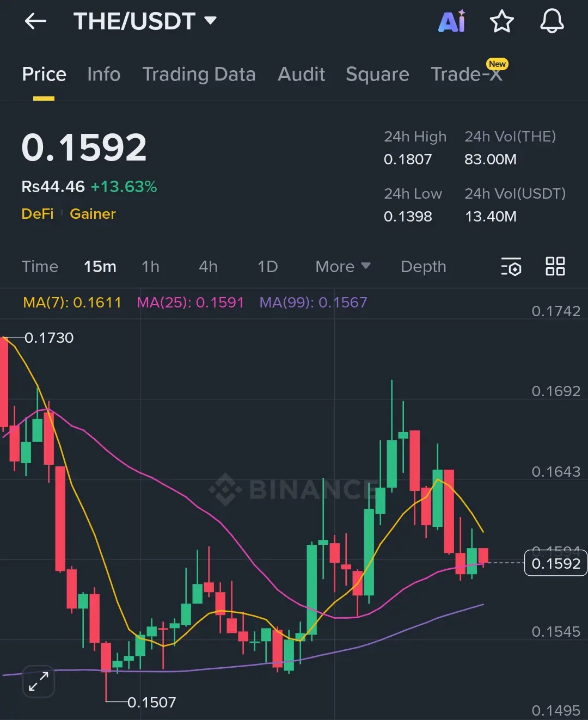Viewport: 588px width, 720px height.
Task: Go back using the left arrow
Action: pos(35,21)
